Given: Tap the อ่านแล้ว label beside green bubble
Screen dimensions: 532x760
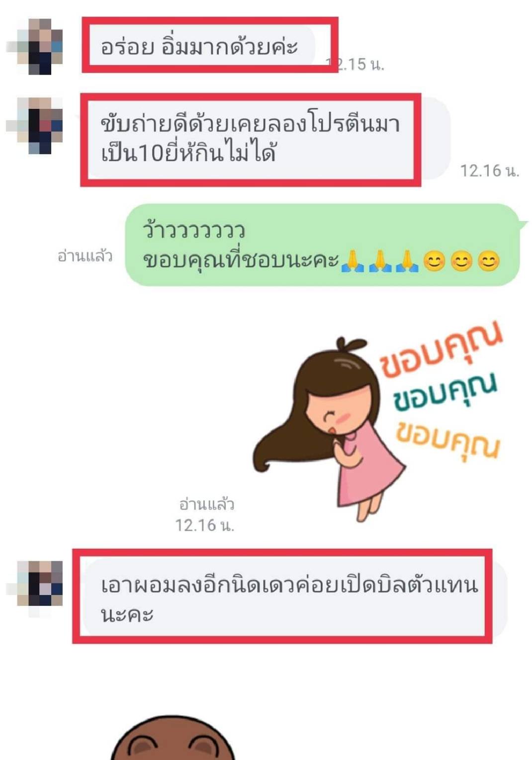Looking at the screenshot, I should pos(85,256).
